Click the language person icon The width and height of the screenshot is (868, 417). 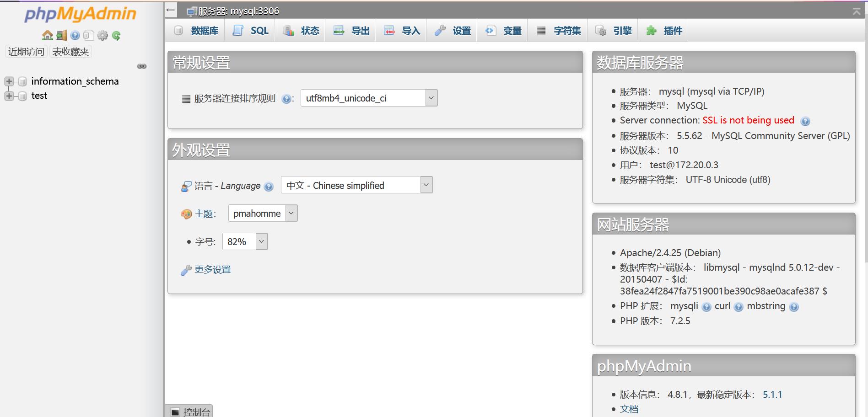pos(186,186)
